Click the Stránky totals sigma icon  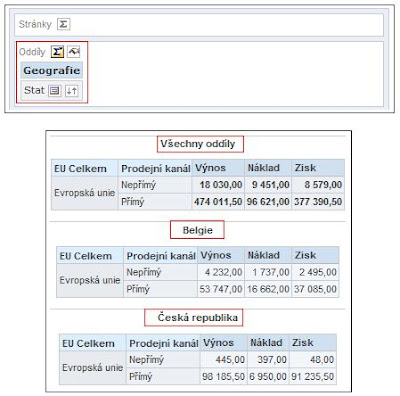click(x=63, y=24)
